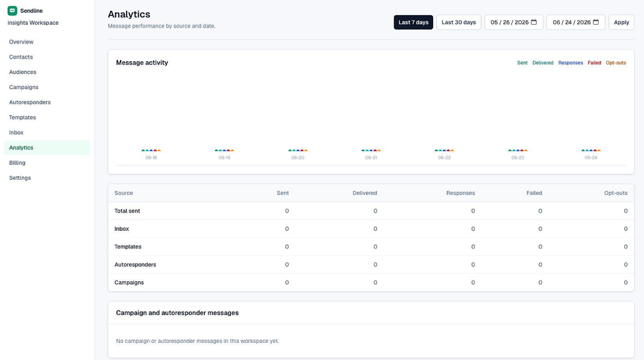Click Failed column header in table
Image resolution: width=644 pixels, height=360 pixels.
tap(534, 193)
